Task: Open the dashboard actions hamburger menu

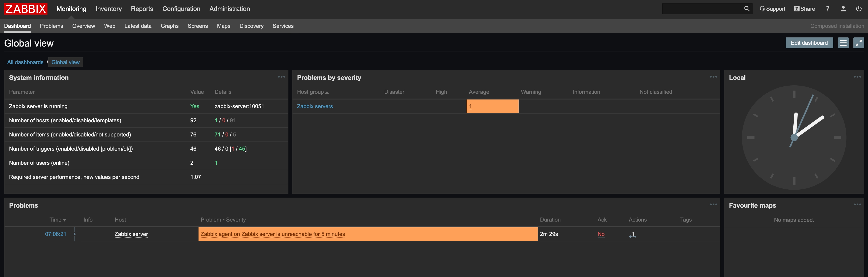Action: click(843, 43)
